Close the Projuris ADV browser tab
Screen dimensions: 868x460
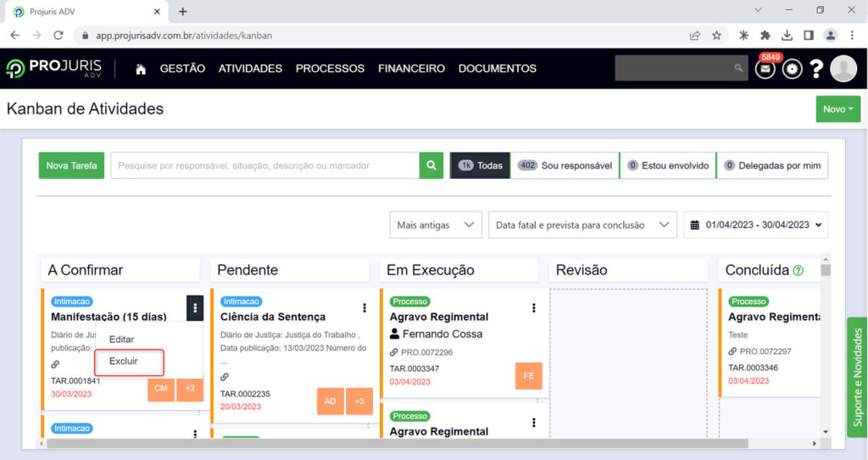point(157,11)
